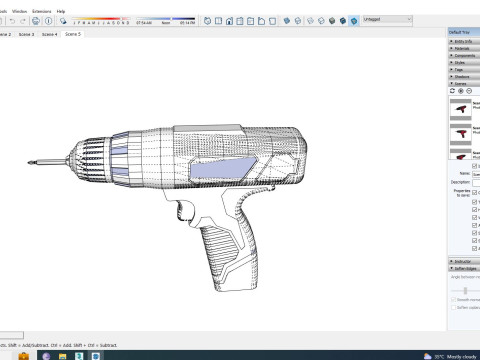The height and width of the screenshot is (360, 480).
Task: Toggle the Show/Hide Shadows icon
Action: 63,21
